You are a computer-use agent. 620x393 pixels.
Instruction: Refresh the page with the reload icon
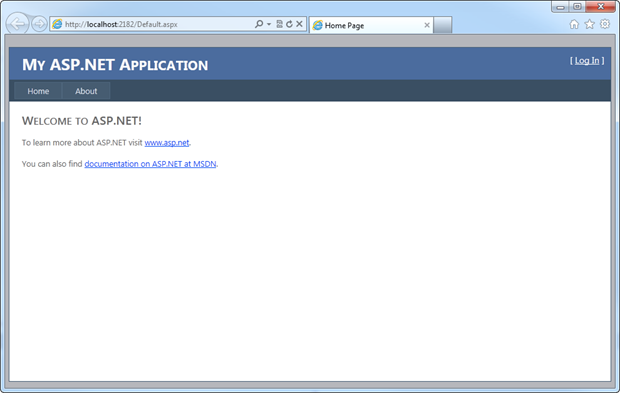click(x=289, y=24)
